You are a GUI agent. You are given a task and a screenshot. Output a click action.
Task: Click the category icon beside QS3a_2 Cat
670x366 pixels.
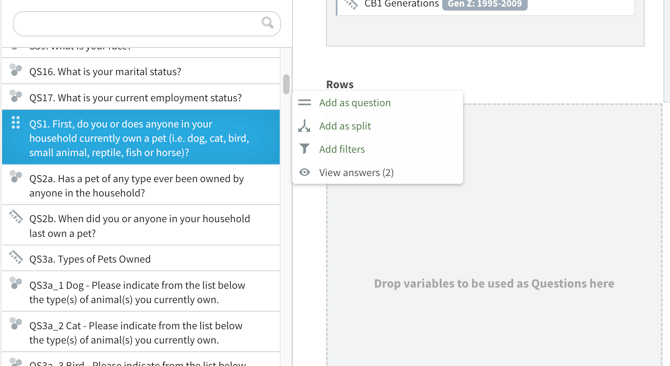click(16, 324)
